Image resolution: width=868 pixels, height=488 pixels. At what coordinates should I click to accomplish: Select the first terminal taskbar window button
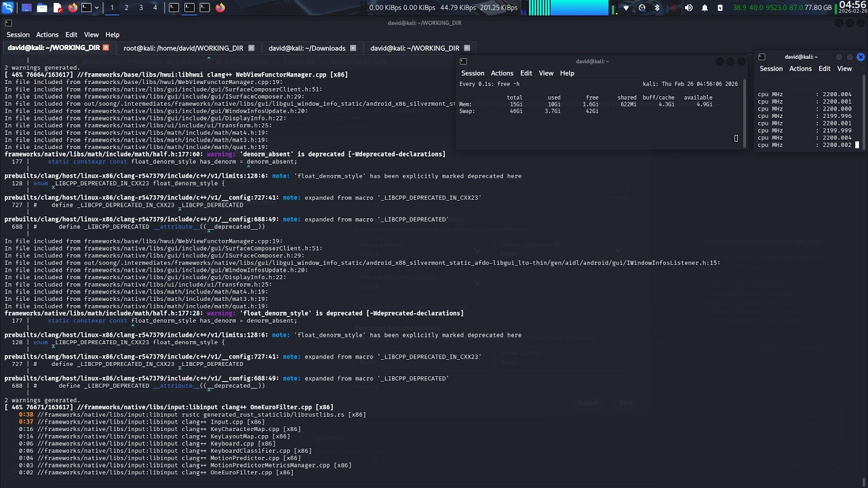[174, 7]
